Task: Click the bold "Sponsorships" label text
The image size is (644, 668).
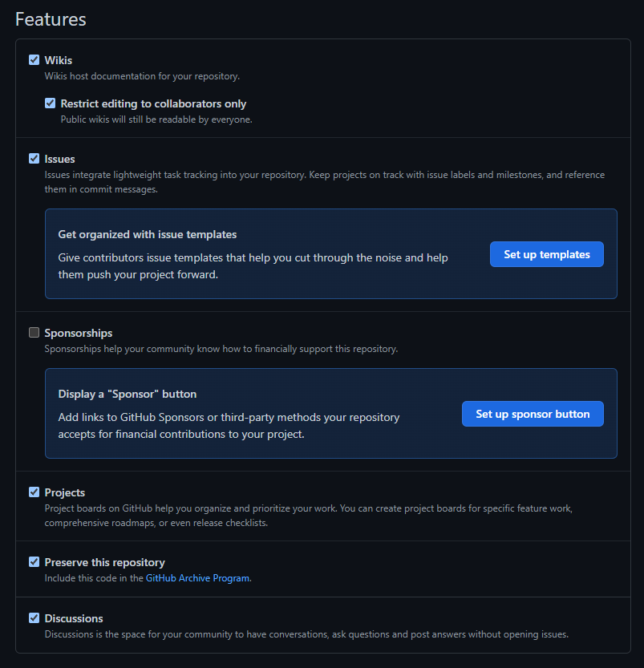Action: click(x=79, y=333)
